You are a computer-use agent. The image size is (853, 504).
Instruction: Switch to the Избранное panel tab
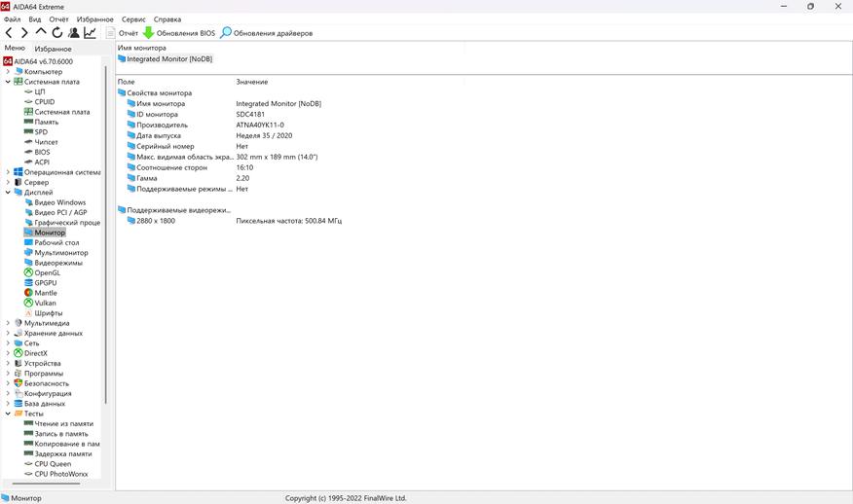[53, 49]
